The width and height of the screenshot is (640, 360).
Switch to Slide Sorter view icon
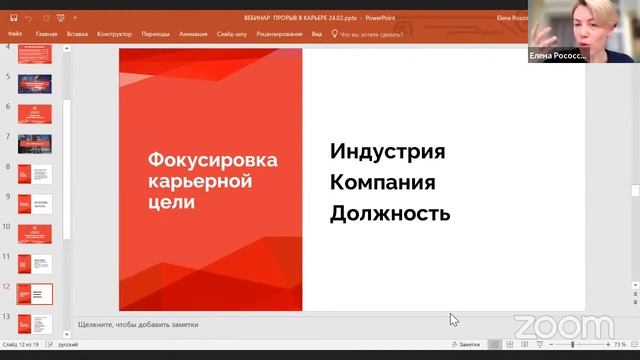(510, 345)
